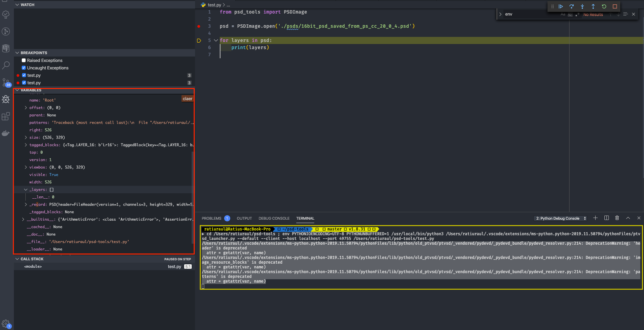644x330 pixels.
Task: Create a new terminal with plus icon
Action: tap(595, 218)
